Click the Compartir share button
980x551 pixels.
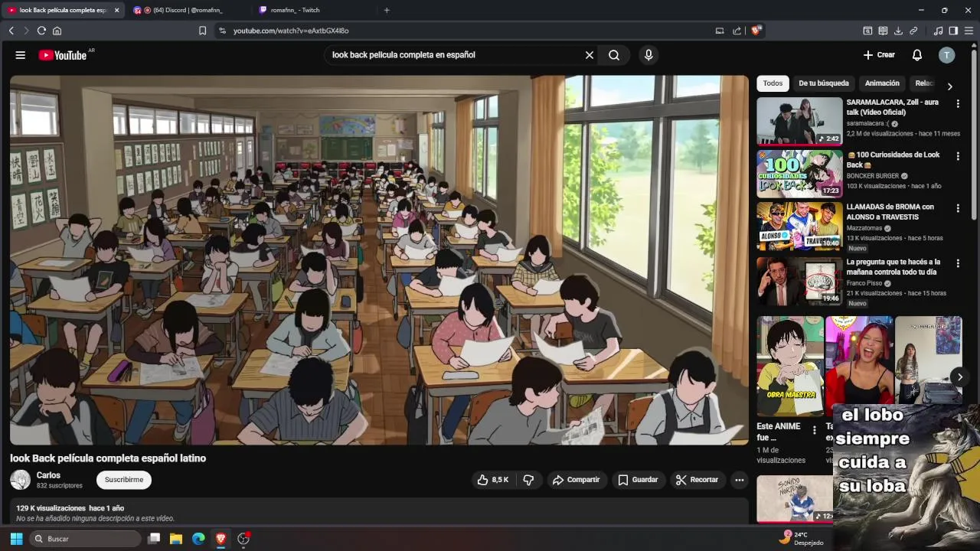[x=576, y=480]
